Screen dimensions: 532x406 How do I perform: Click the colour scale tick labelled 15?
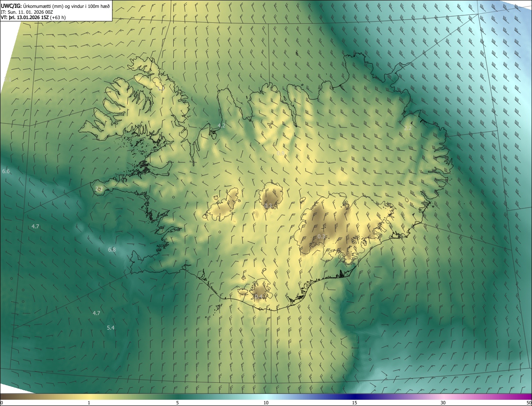coord(355,403)
